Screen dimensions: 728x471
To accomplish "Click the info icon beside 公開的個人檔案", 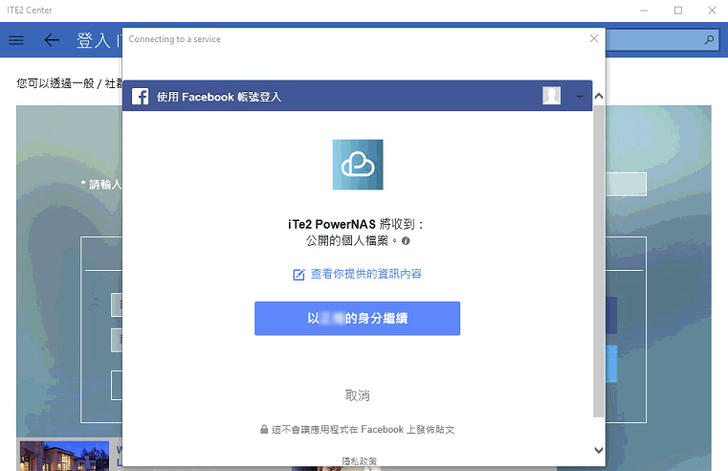I will (x=406, y=241).
